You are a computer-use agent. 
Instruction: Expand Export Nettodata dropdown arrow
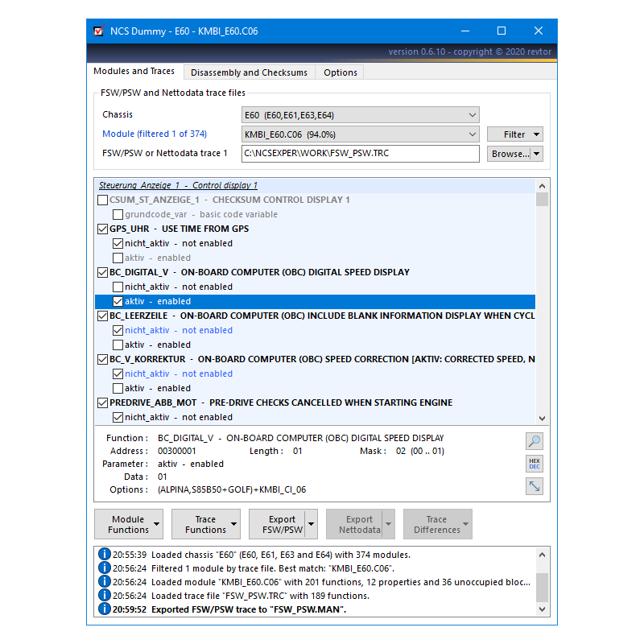pyautogui.click(x=388, y=524)
